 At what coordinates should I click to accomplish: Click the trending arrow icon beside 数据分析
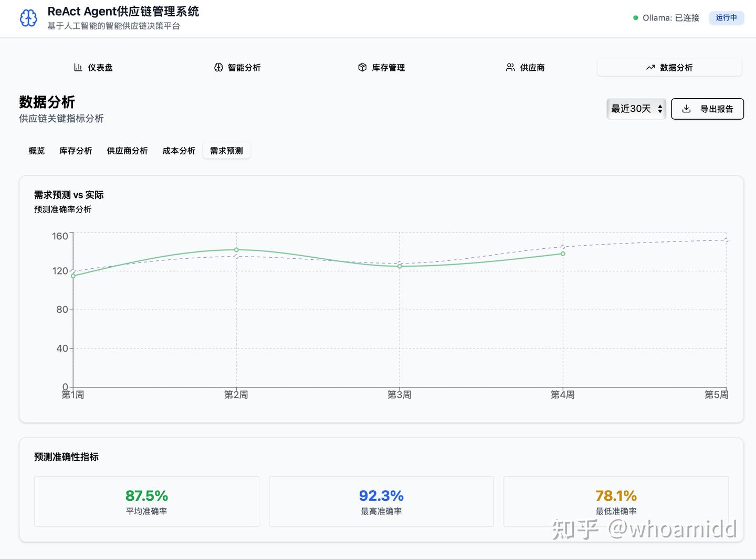click(650, 67)
